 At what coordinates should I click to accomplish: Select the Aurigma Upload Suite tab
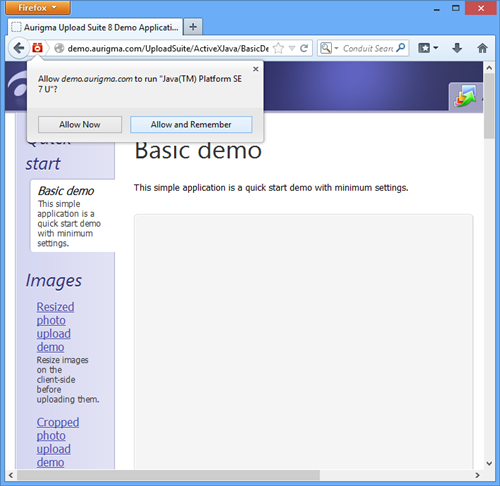(95, 27)
